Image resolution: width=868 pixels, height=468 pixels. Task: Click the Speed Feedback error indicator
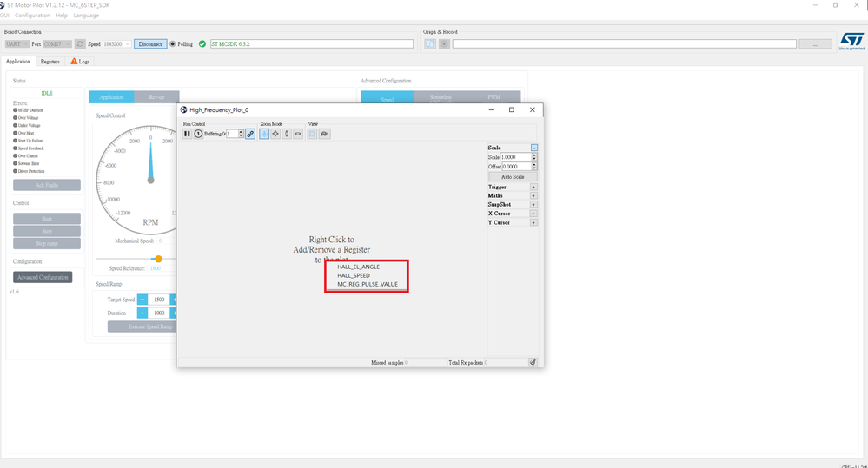pyautogui.click(x=15, y=148)
